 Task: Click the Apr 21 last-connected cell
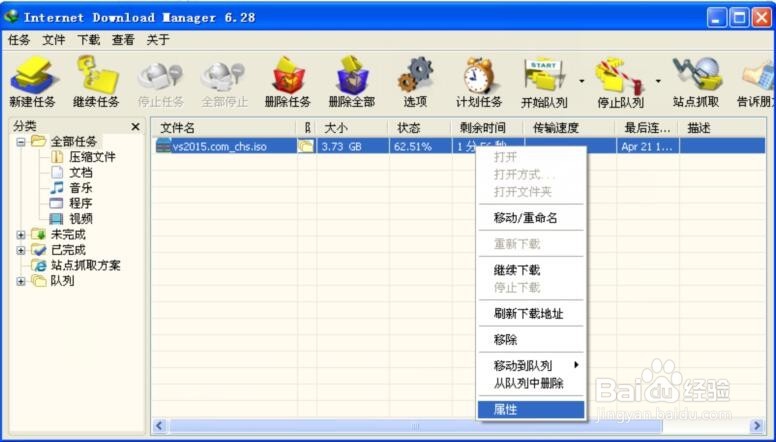click(x=647, y=146)
